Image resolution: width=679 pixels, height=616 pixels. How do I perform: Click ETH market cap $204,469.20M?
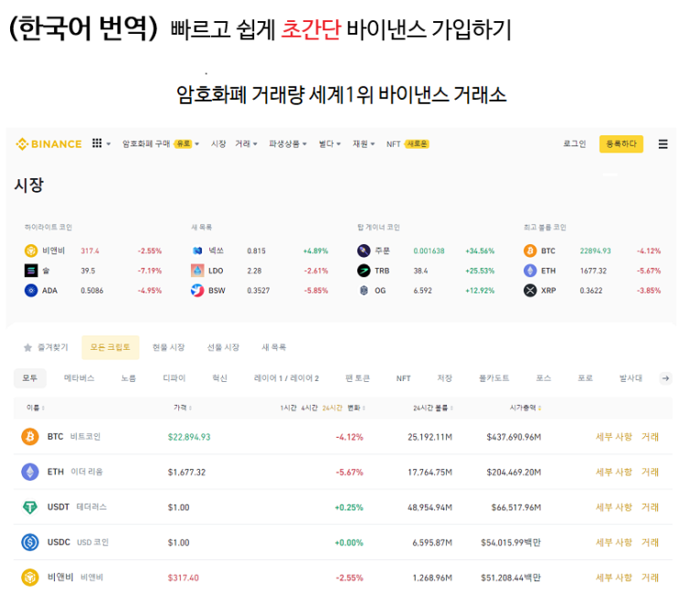click(x=514, y=473)
